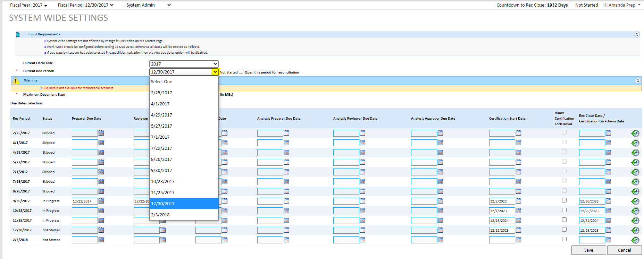Viewport: 644px width, 259px height.
Task: Check Allow Certification Lock Down for 9/30/2017
Action: [x=564, y=200]
